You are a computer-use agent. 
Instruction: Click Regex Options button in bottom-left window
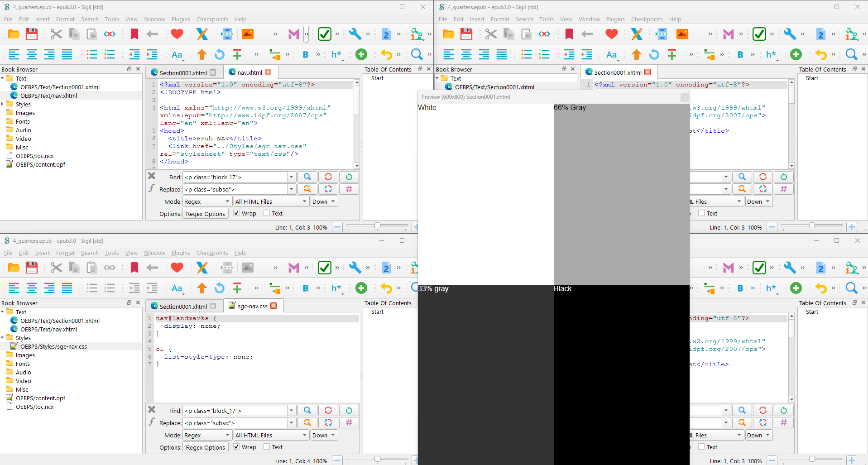pyautogui.click(x=206, y=447)
